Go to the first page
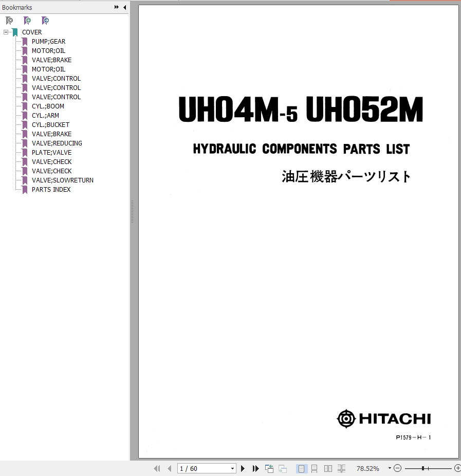 tap(157, 468)
